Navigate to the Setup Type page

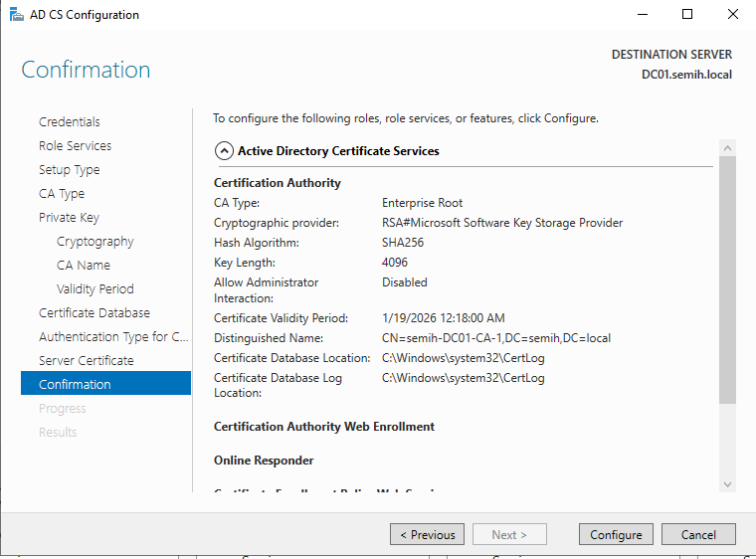(x=70, y=170)
